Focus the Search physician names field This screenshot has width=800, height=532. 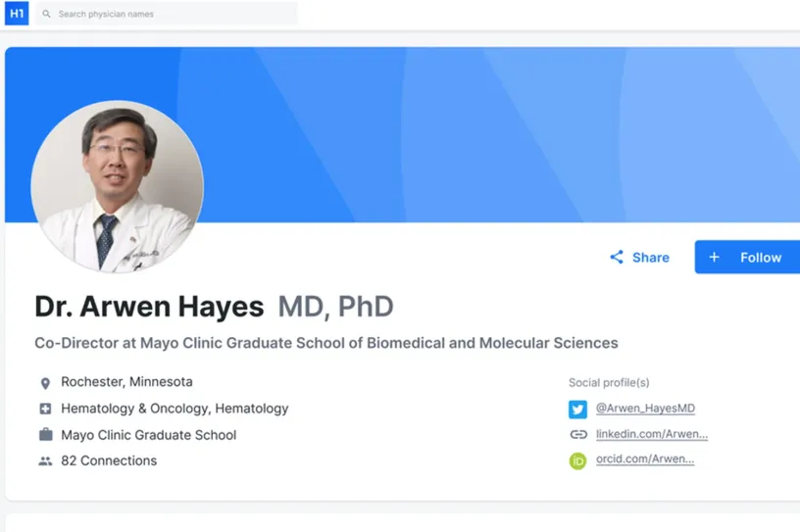[x=167, y=14]
